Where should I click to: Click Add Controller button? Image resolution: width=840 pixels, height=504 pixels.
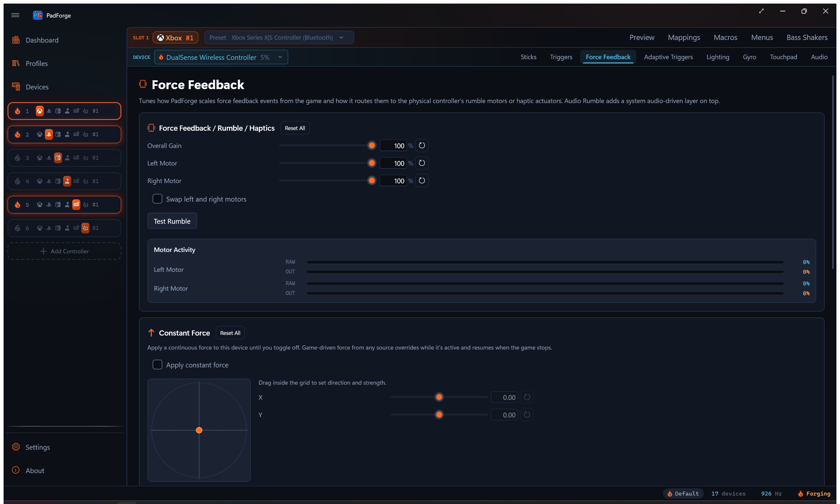click(64, 251)
